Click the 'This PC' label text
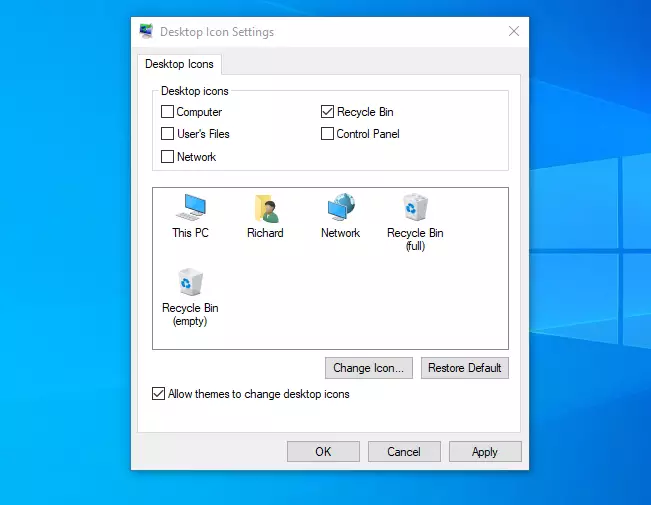The height and width of the screenshot is (505, 651). 191,233
